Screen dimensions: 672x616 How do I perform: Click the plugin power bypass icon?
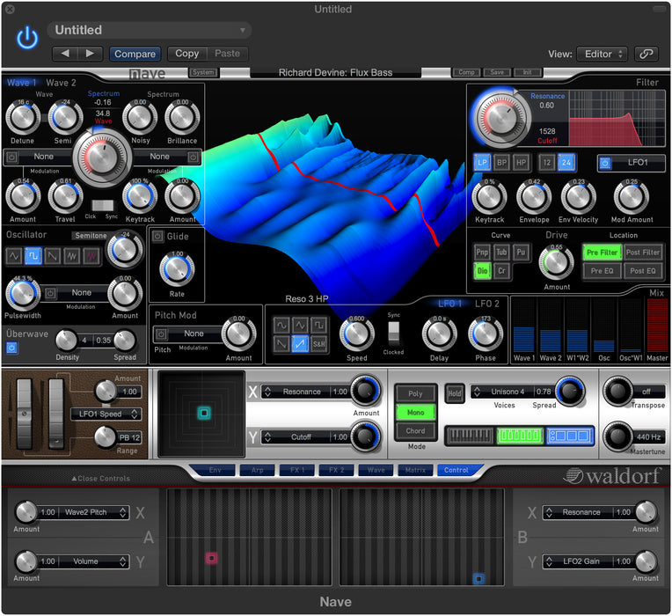(x=28, y=38)
